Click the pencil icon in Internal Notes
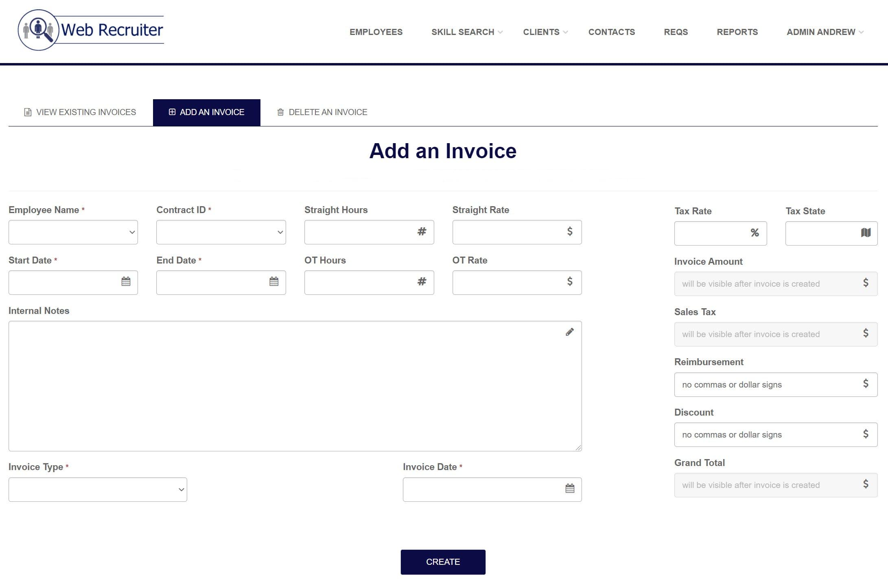 tap(570, 332)
